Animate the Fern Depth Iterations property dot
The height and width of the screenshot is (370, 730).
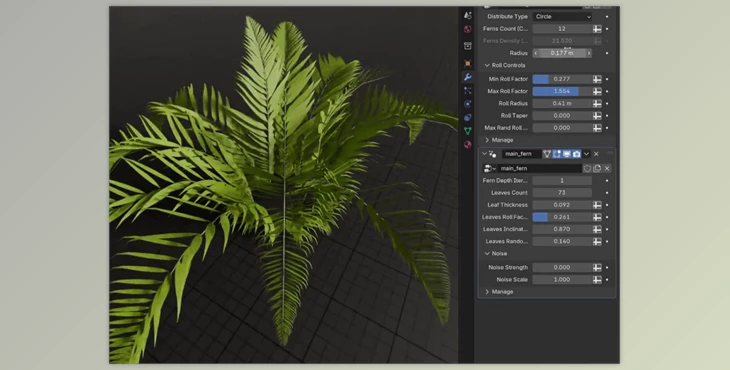[x=607, y=181]
